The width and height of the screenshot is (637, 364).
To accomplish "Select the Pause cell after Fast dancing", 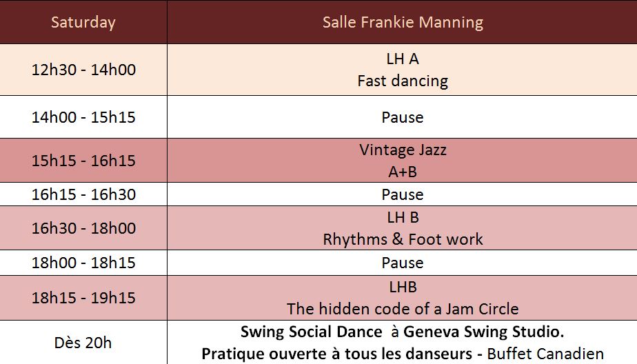I will [402, 117].
